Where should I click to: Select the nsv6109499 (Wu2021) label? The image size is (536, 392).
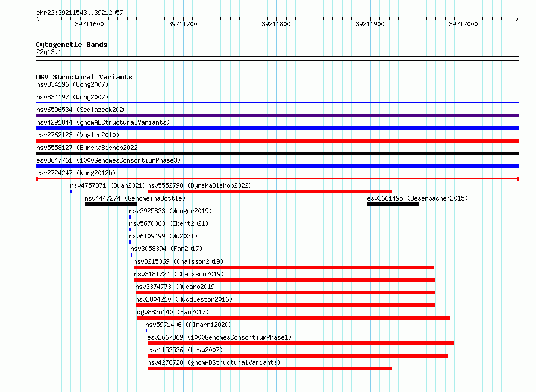163,236
